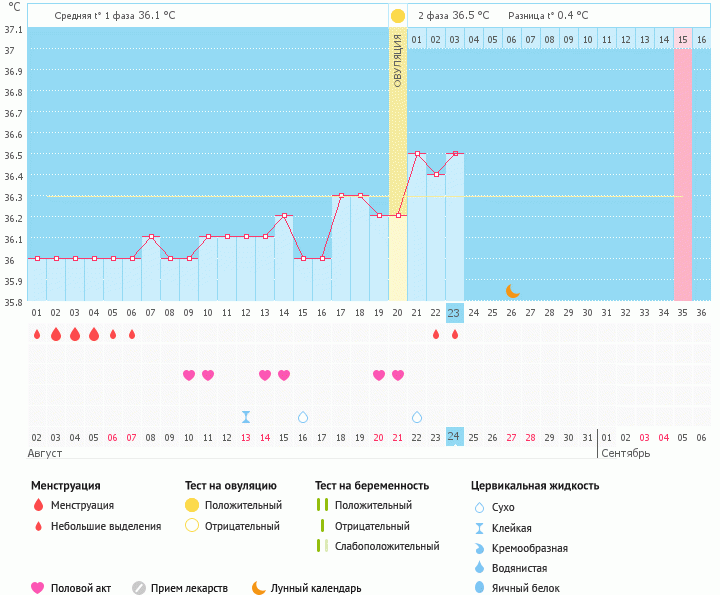The image size is (720, 595).
Task: Click the Яичный белок droplet legend icon
Action: tap(481, 588)
